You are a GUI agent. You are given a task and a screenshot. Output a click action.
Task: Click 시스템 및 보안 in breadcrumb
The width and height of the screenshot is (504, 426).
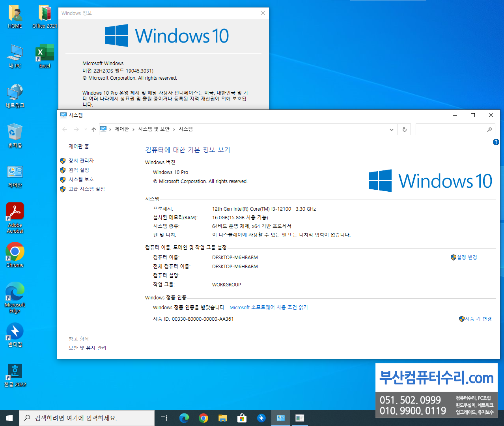(x=154, y=129)
